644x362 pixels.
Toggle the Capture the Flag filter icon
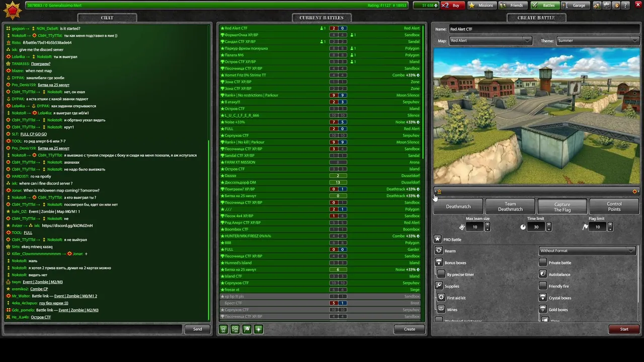click(247, 329)
